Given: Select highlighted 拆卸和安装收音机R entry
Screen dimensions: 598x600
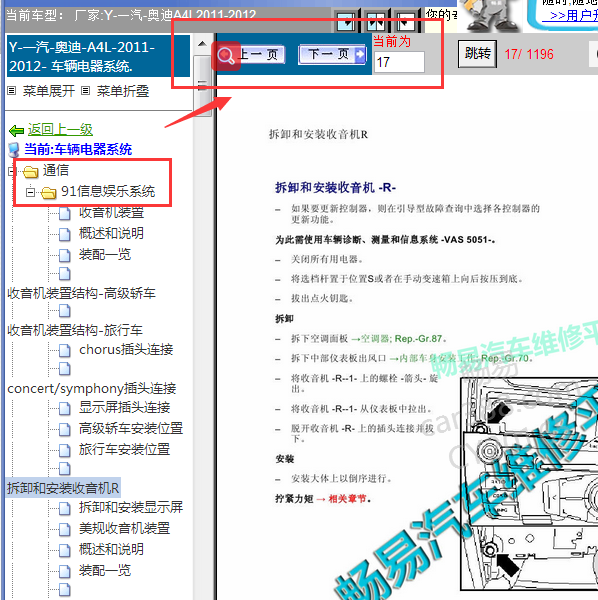Looking at the screenshot, I should [x=64, y=488].
